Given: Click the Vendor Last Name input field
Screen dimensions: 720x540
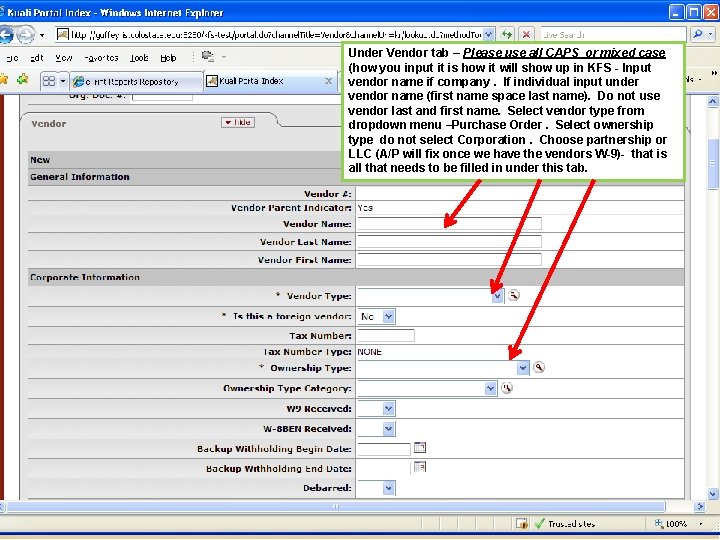Looking at the screenshot, I should tap(449, 242).
